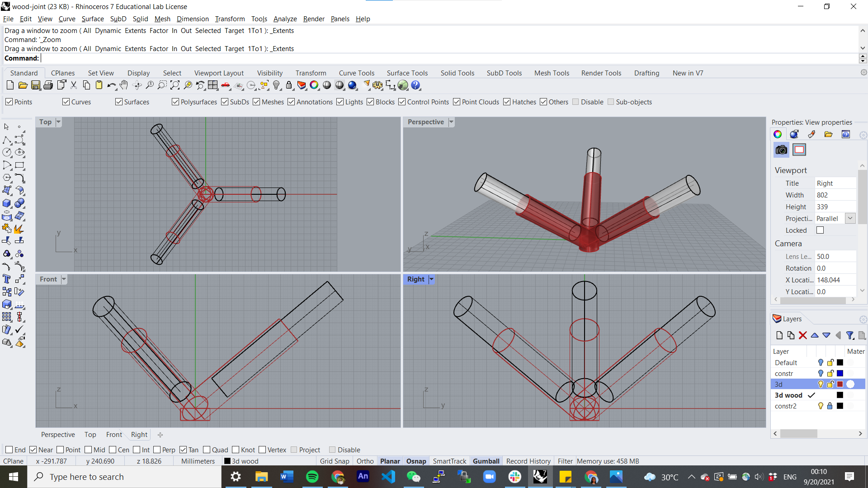Click the Lock objects padlock icon
The width and height of the screenshot is (868, 488).
pos(289,85)
